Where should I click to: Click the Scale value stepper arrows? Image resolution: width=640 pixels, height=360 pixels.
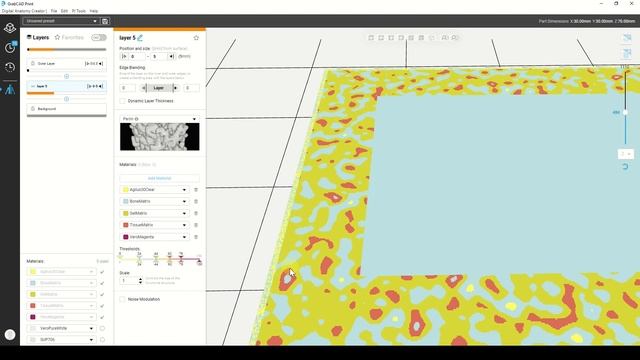tap(140, 281)
